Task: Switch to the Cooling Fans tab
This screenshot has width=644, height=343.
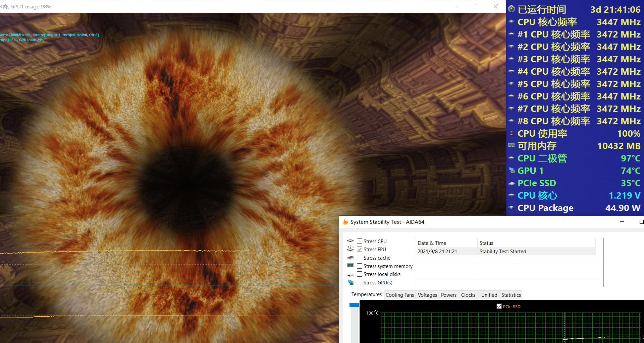Action: (399, 295)
